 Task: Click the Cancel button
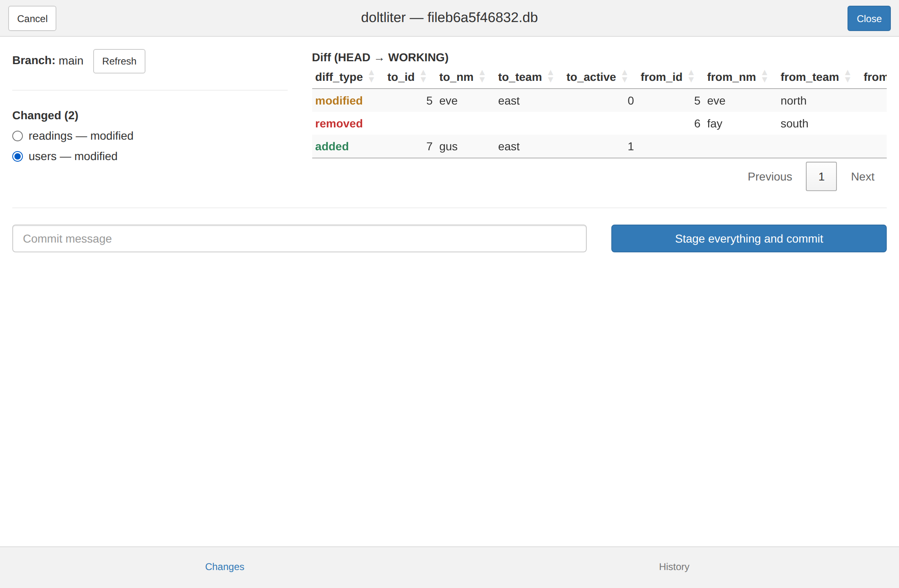(x=32, y=18)
